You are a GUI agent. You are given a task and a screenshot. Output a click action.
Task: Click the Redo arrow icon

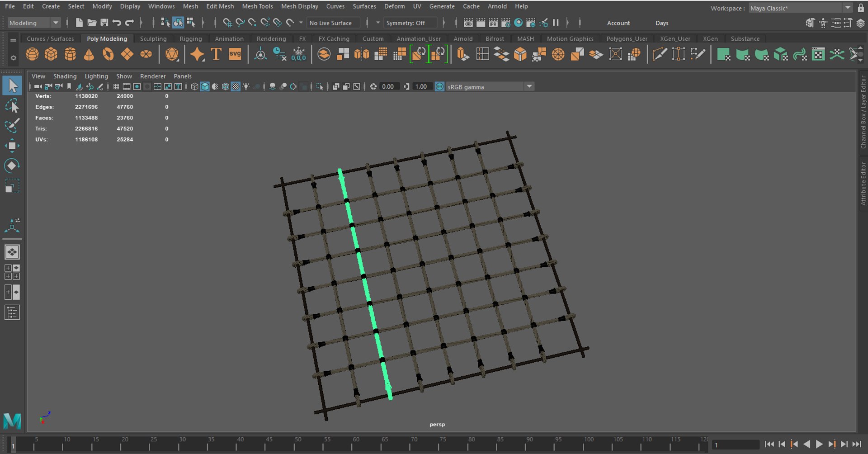pos(129,23)
